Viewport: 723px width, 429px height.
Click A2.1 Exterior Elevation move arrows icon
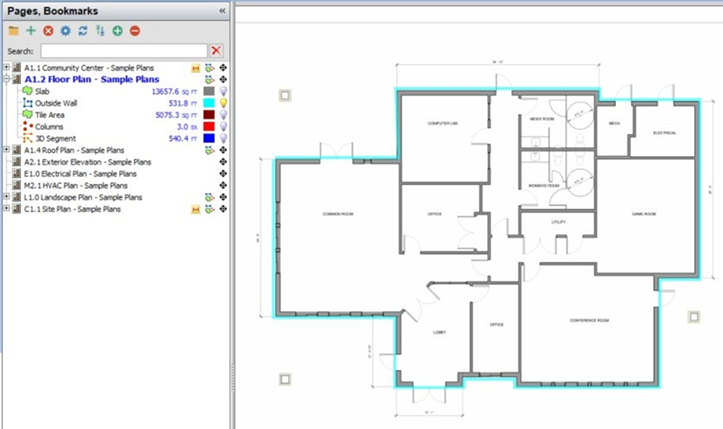pyautogui.click(x=223, y=162)
